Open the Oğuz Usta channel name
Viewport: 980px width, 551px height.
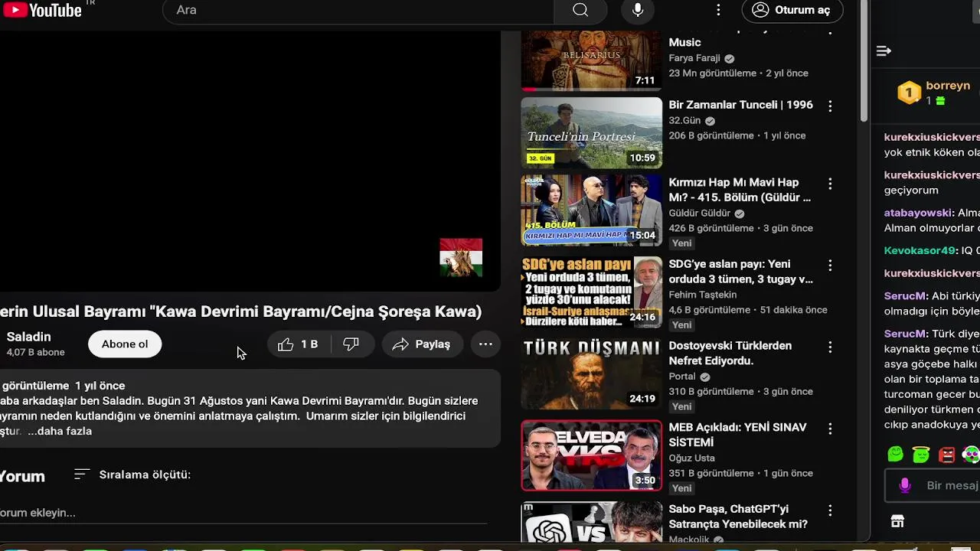691,458
